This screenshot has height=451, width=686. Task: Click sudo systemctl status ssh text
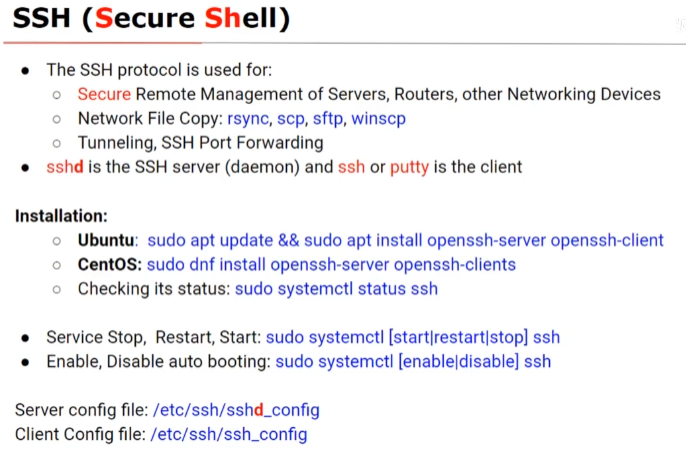click(x=336, y=289)
